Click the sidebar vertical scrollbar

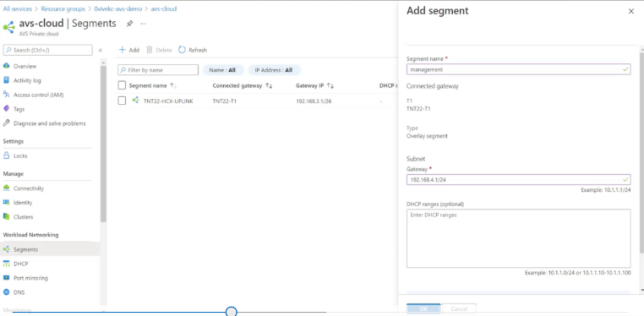pyautogui.click(x=103, y=144)
